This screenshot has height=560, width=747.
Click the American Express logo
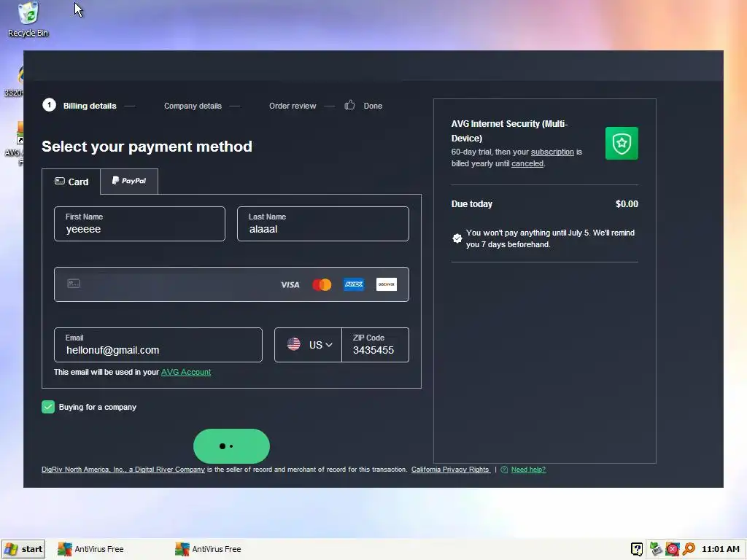[x=354, y=284]
